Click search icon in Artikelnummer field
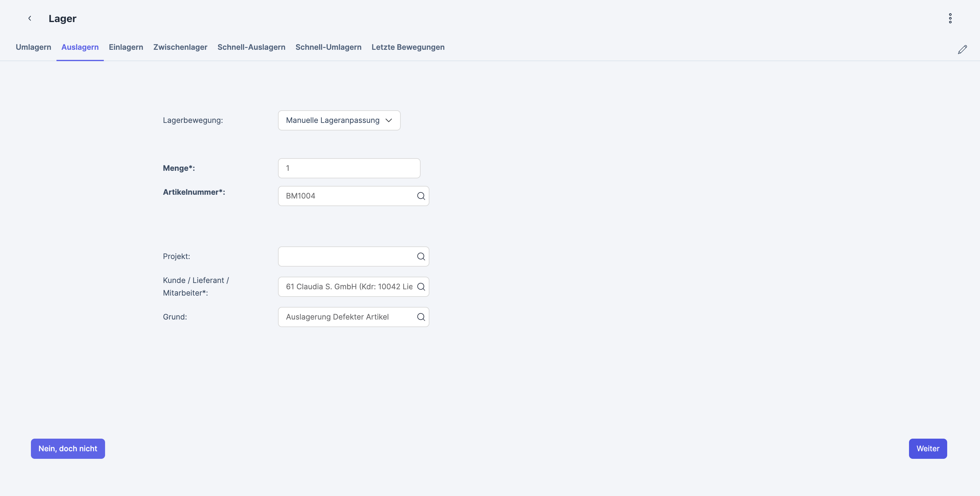The image size is (980, 496). [421, 196]
